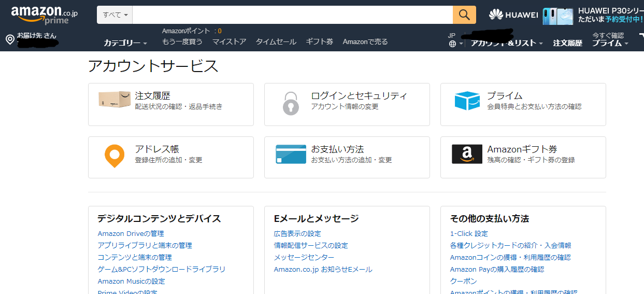Click 会員特典とお支払い方法の確認 description text
Image resolution: width=644 pixels, height=294 pixels.
[x=534, y=107]
